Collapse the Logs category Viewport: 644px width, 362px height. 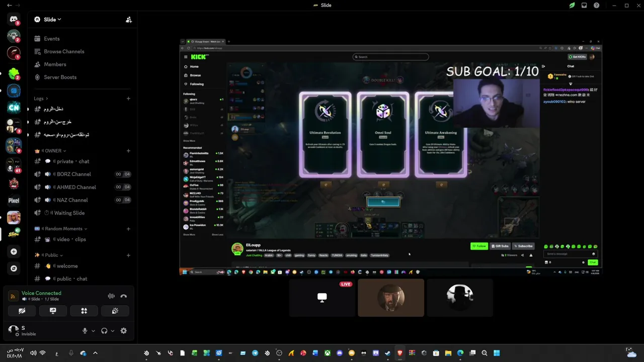[41, 99]
